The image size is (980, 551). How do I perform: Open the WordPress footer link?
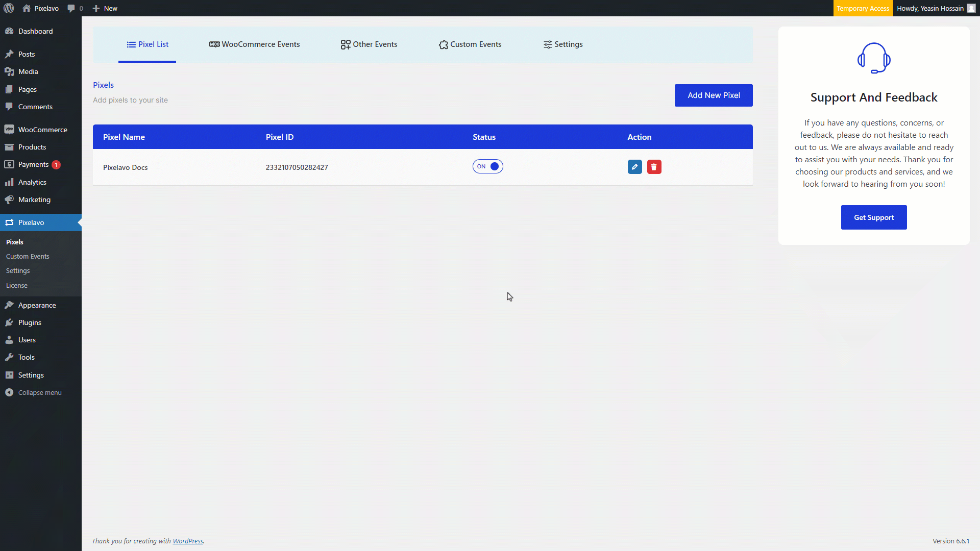coord(187,541)
